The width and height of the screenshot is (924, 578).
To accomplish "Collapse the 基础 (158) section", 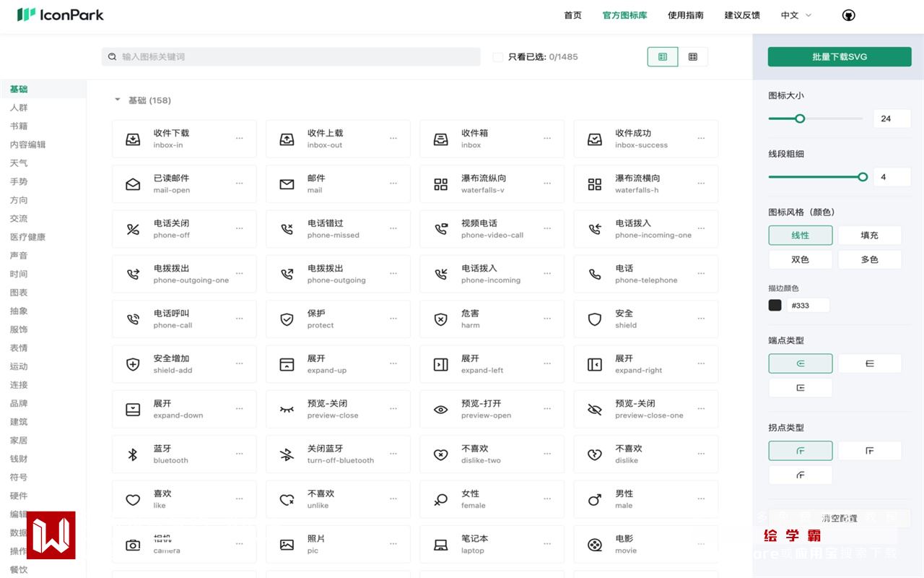I will pyautogui.click(x=118, y=100).
